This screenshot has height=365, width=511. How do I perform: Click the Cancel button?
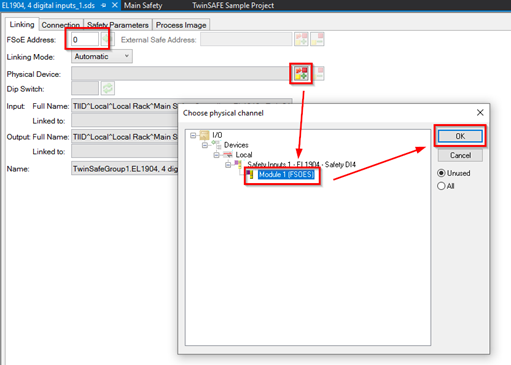point(460,155)
